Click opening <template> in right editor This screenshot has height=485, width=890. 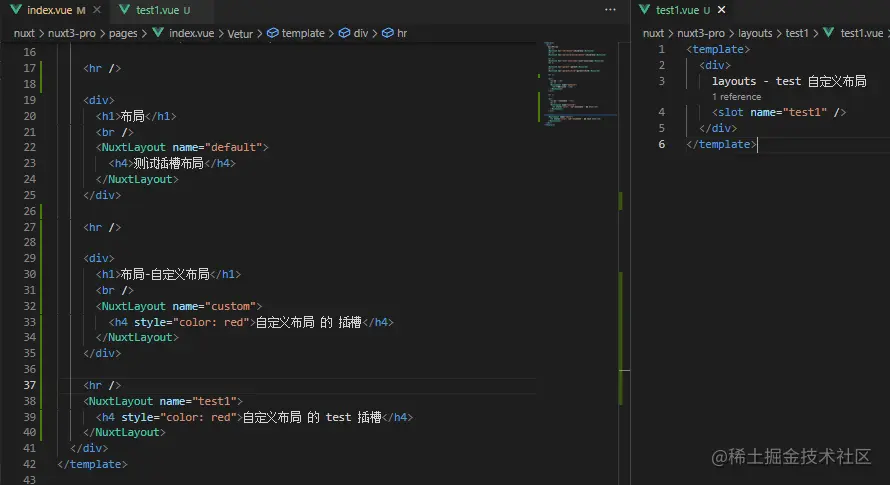(718, 49)
